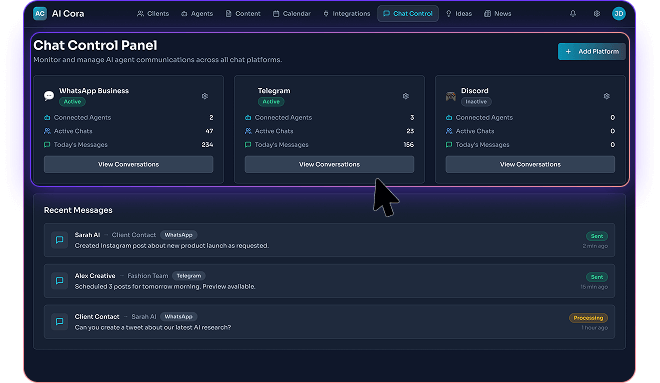This screenshot has width=660, height=383.
Task: Click Connected Agents icon in Discord card
Action: pos(449,117)
